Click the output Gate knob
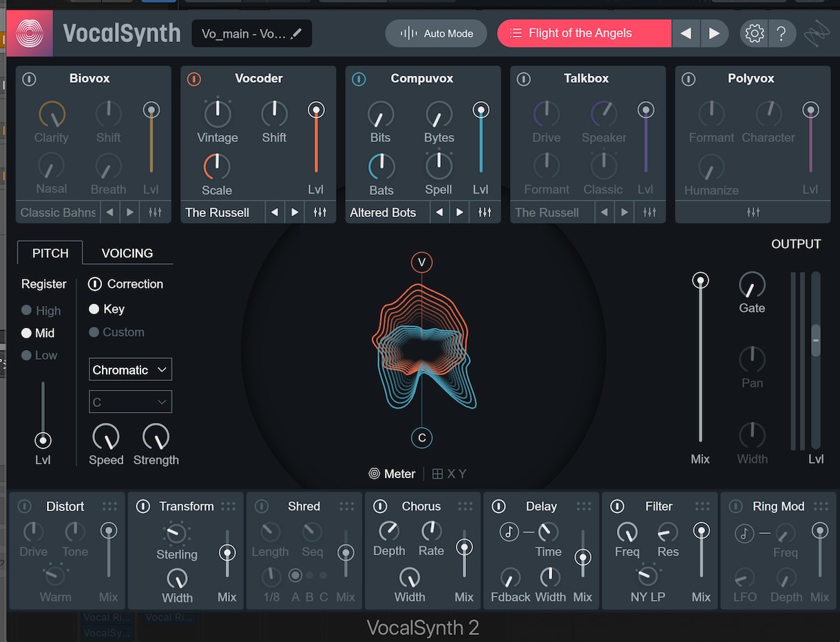 coord(752,284)
